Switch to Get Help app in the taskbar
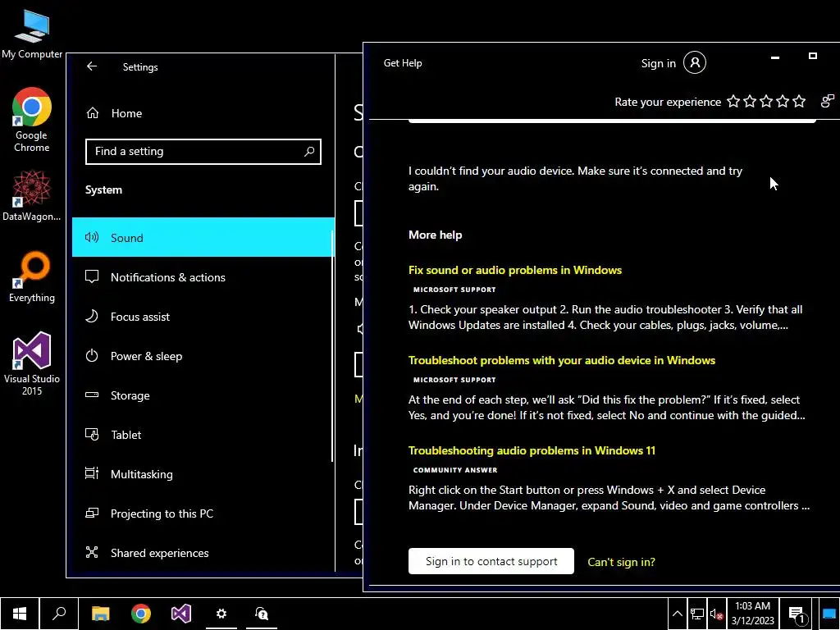This screenshot has height=630, width=840. 262,614
